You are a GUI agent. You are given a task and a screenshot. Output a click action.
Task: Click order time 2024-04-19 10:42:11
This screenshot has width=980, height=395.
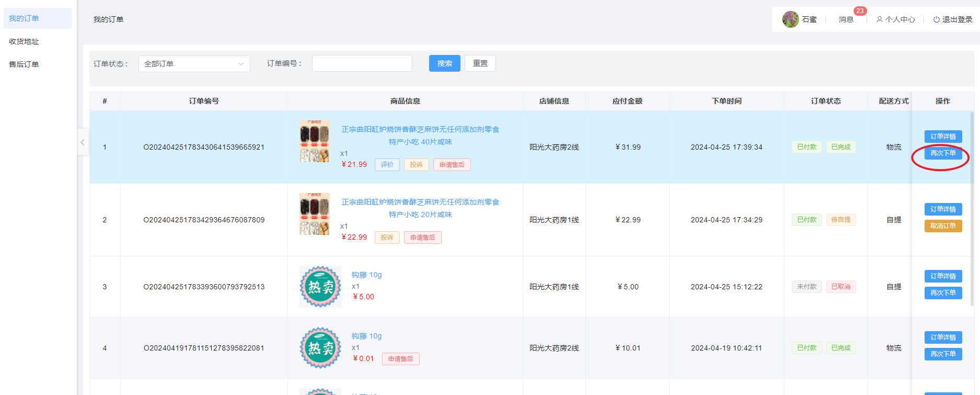click(727, 348)
